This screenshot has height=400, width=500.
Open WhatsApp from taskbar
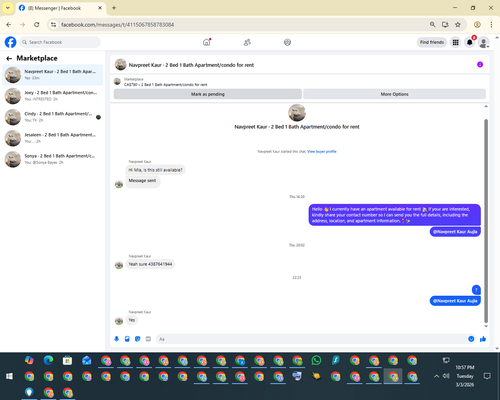coord(316,360)
